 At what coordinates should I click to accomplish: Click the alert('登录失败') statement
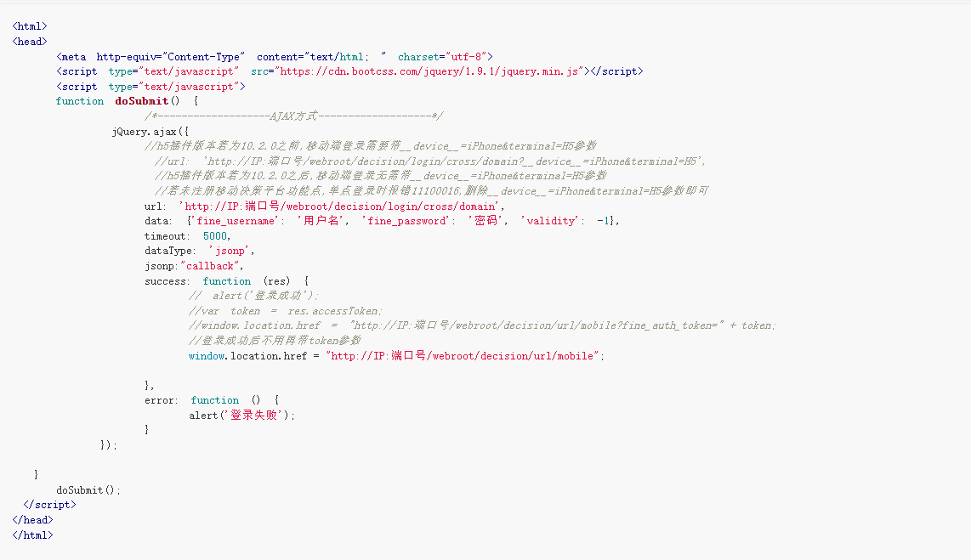tap(242, 416)
